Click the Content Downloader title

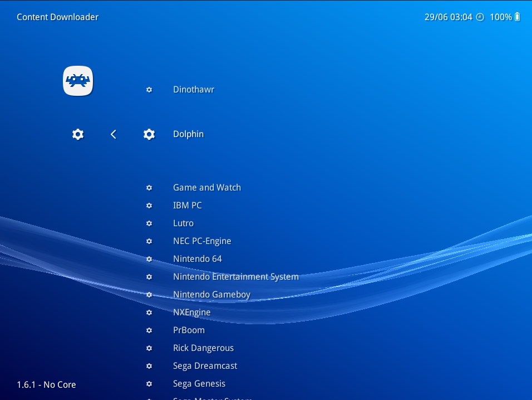(58, 17)
